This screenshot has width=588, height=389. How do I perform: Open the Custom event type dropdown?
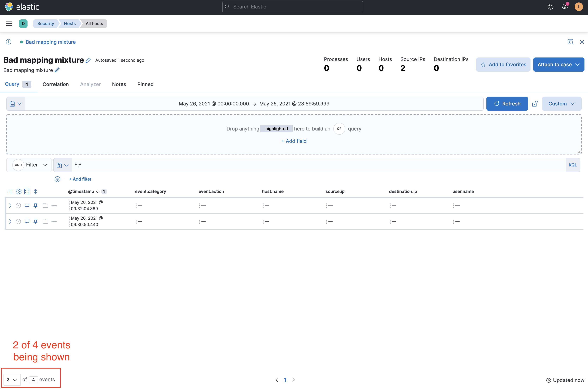561,104
